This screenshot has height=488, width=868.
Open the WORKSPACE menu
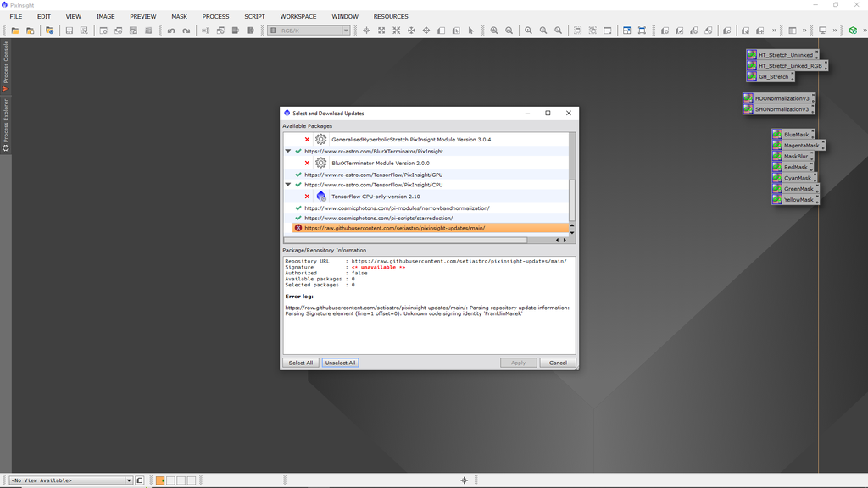pos(298,17)
